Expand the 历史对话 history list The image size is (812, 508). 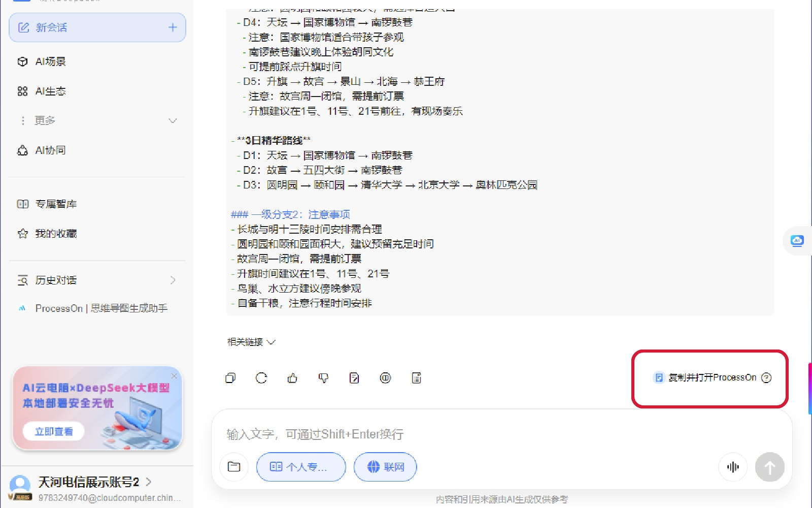(x=97, y=280)
